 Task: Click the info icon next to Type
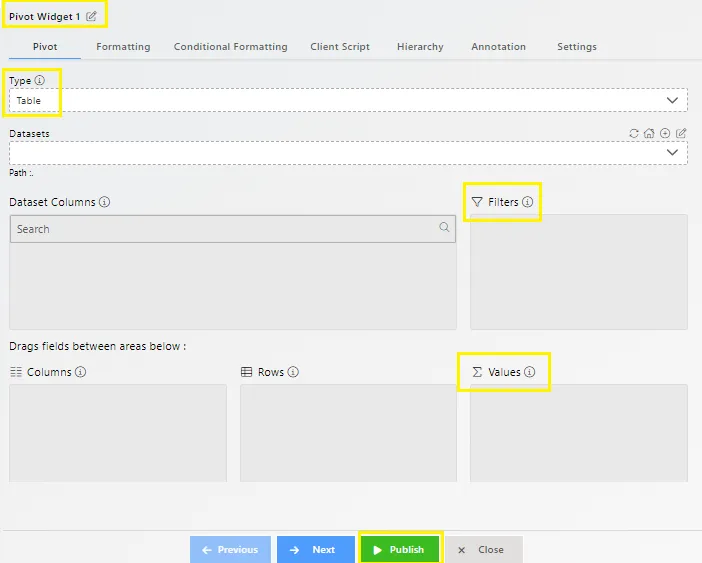[40, 81]
